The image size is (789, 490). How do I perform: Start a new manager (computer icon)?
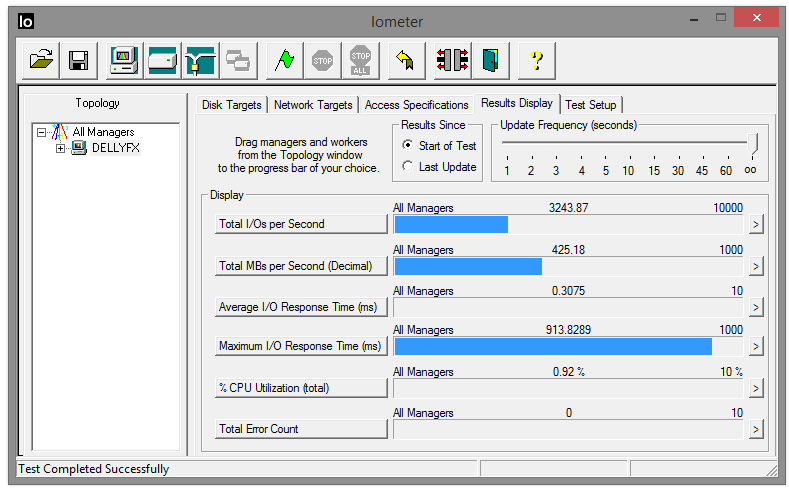pyautogui.click(x=124, y=60)
